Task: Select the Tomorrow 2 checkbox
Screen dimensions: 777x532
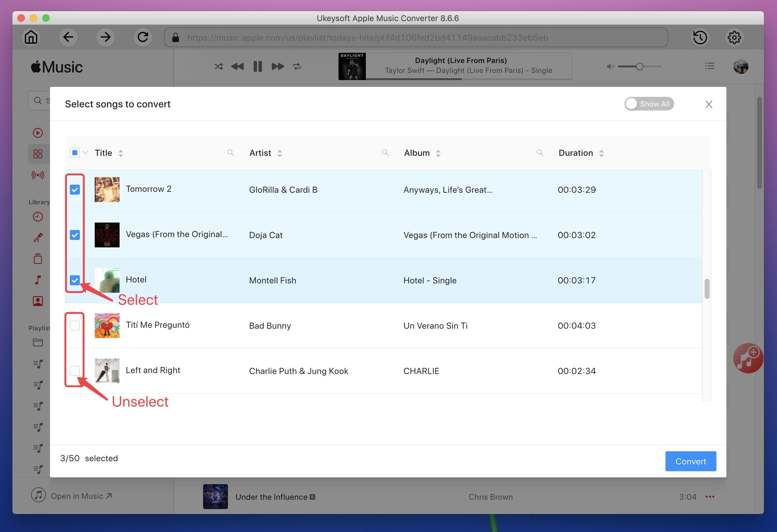Action: [x=75, y=189]
